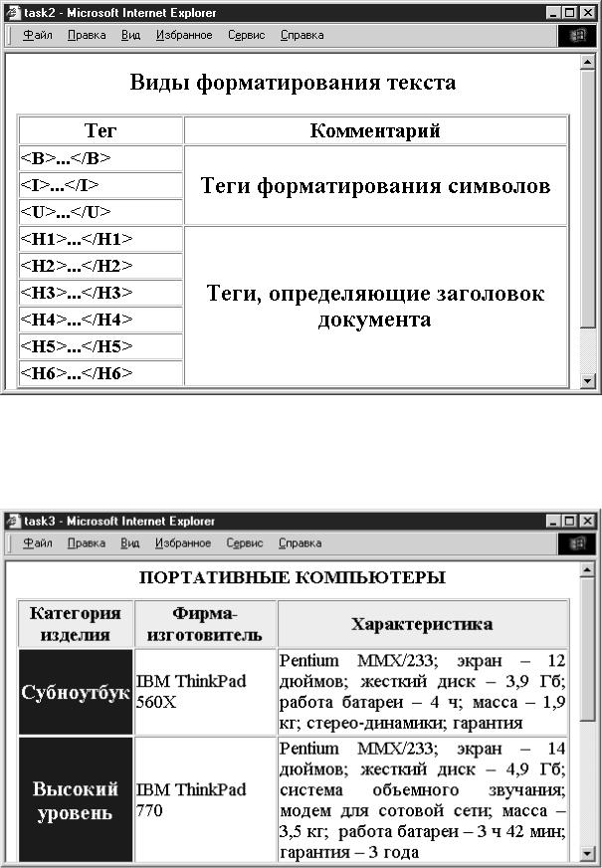Open Правка menu in task3 window
Viewport: 602px width, 868px height.
[x=86, y=543]
